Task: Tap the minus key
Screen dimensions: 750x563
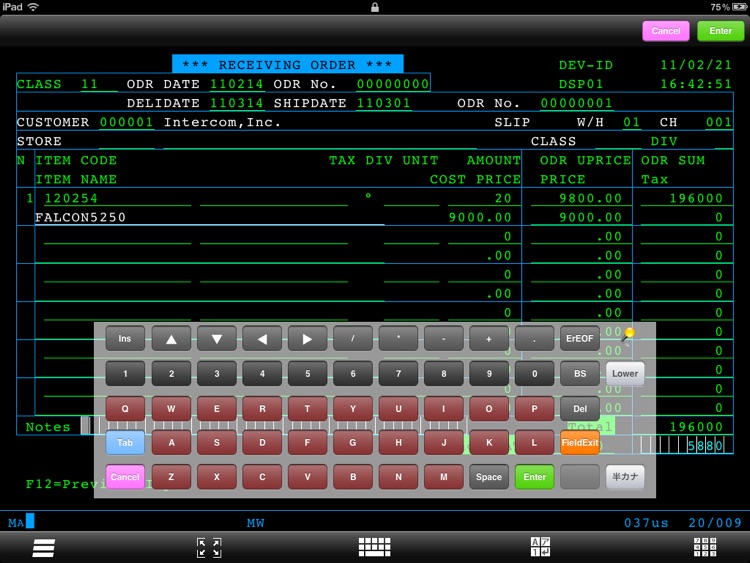Action: click(444, 339)
